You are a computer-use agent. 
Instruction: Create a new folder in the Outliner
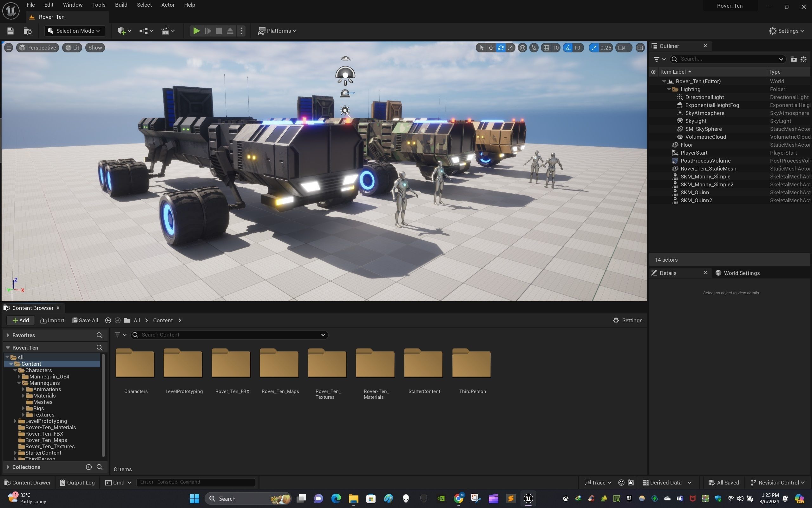coord(794,59)
